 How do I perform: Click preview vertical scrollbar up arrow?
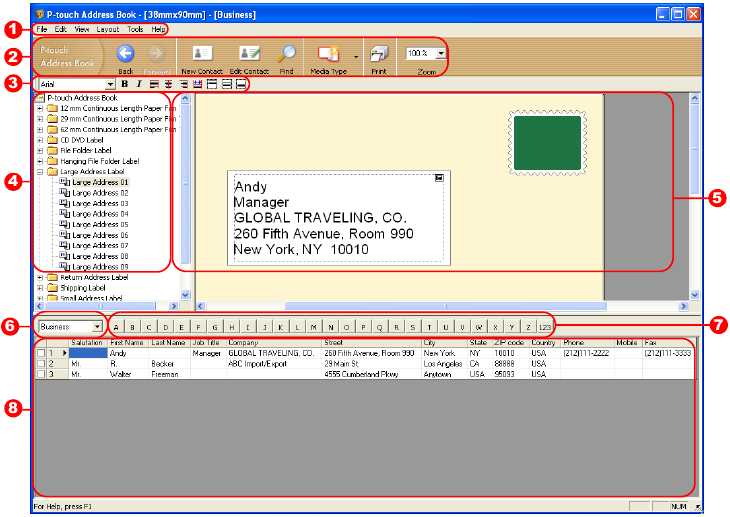click(x=695, y=98)
